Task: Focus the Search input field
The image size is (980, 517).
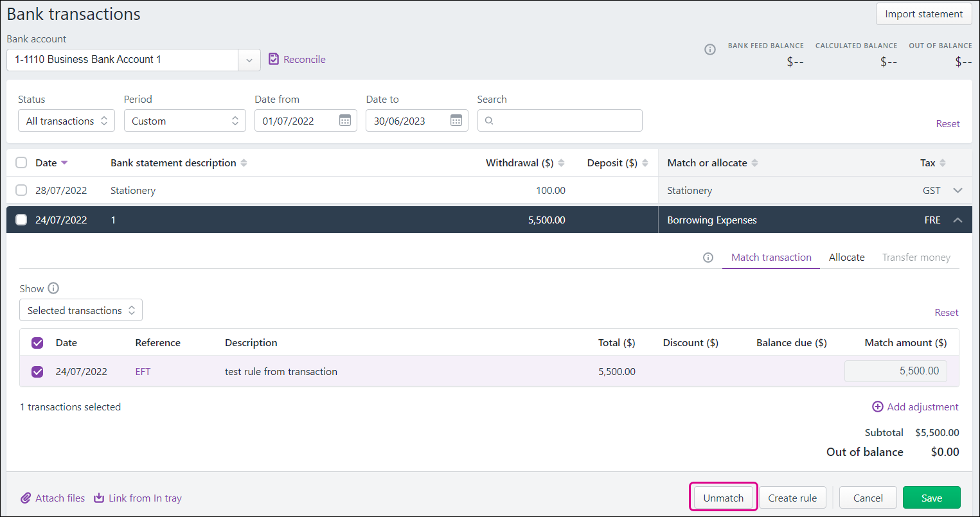Action: [x=560, y=121]
